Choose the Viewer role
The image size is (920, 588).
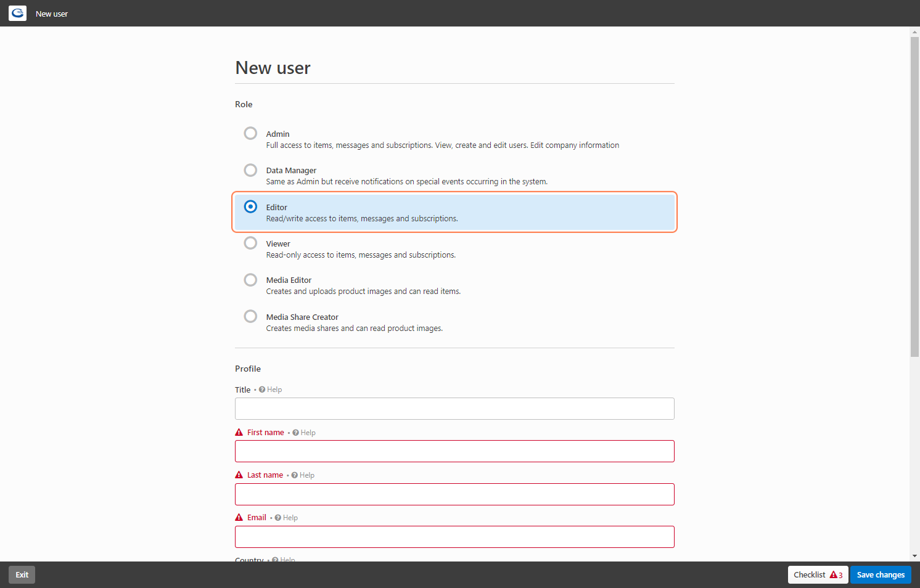pos(250,243)
